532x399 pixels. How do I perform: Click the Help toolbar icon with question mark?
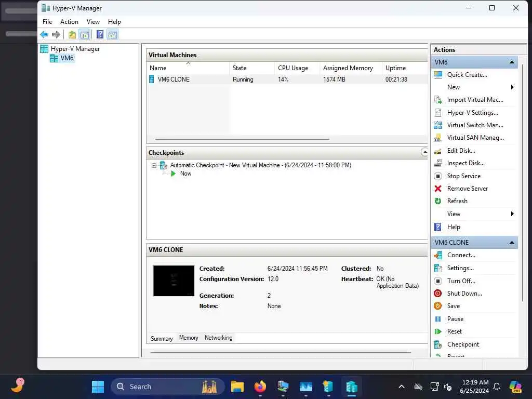pyautogui.click(x=100, y=34)
